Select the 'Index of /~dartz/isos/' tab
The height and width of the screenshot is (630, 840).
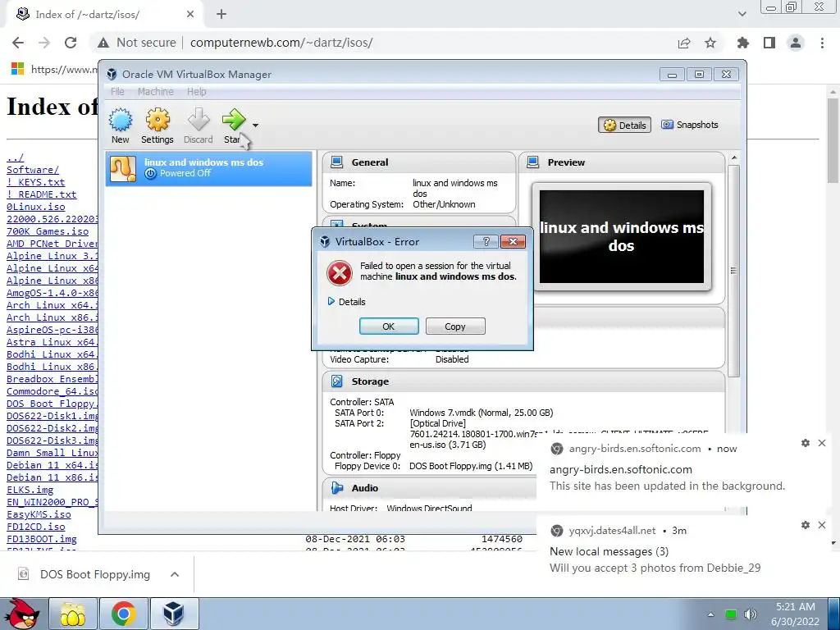click(x=104, y=15)
